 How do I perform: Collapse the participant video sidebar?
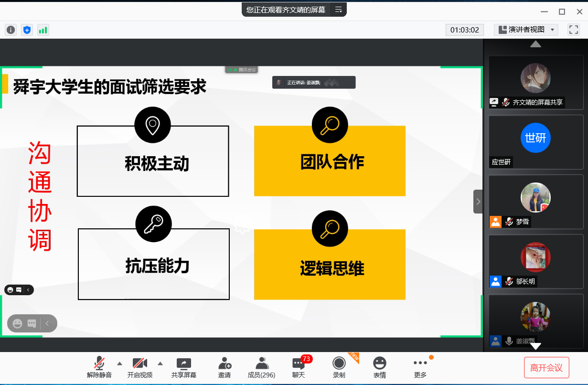[x=478, y=202]
